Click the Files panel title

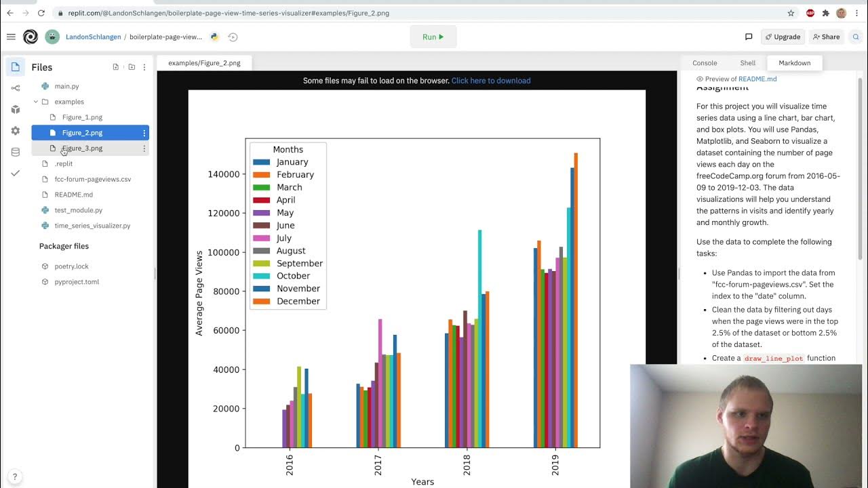(x=42, y=67)
